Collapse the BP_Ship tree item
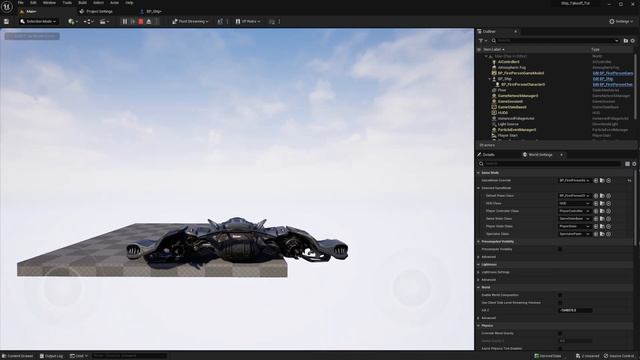Screen dimensions: 640x360 [490, 79]
